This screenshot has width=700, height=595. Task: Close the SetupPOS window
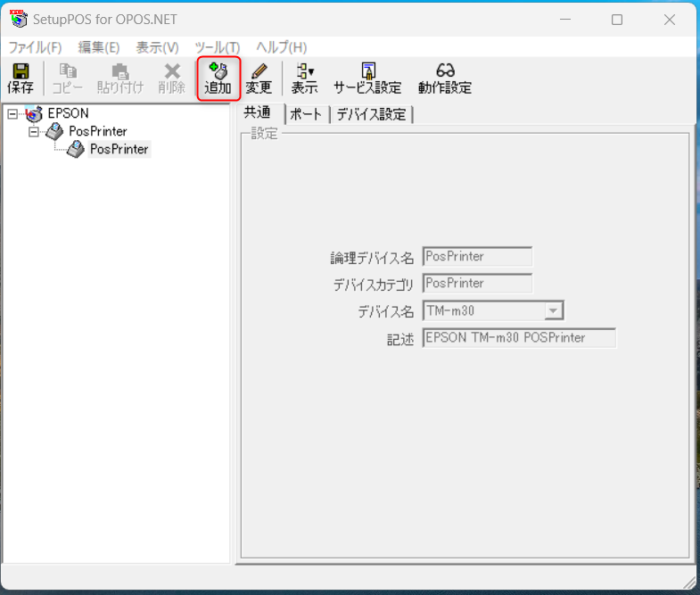[669, 20]
